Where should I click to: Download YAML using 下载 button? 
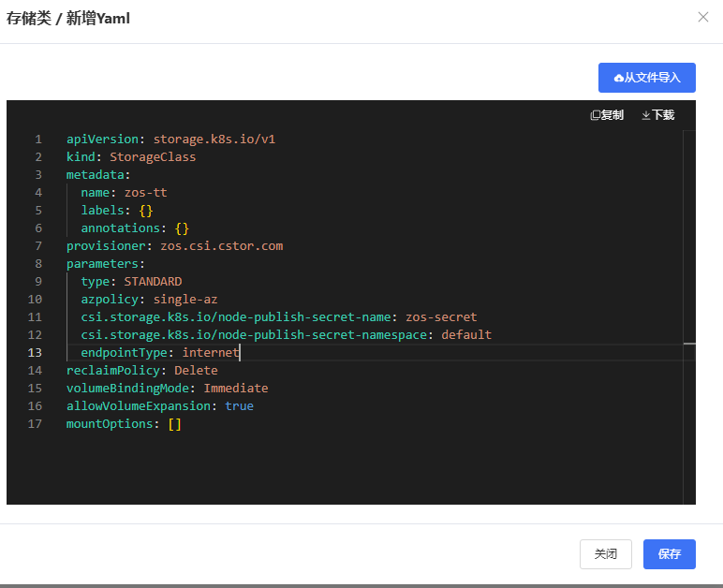tap(658, 115)
